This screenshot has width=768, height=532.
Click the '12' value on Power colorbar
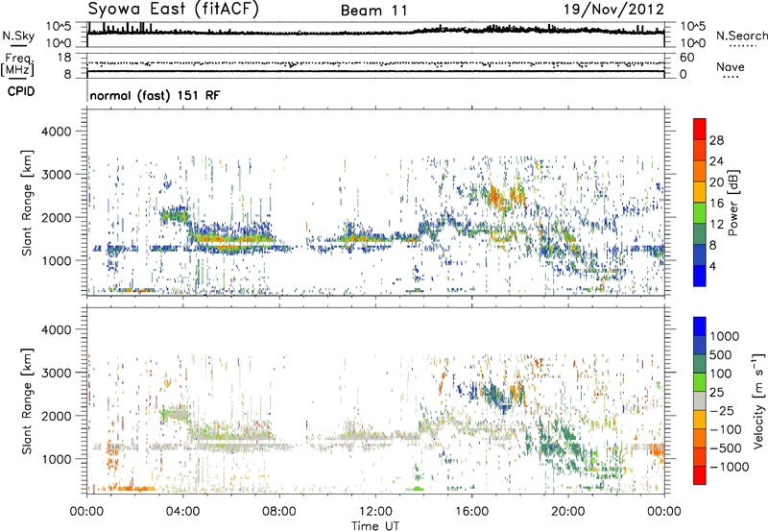716,225
